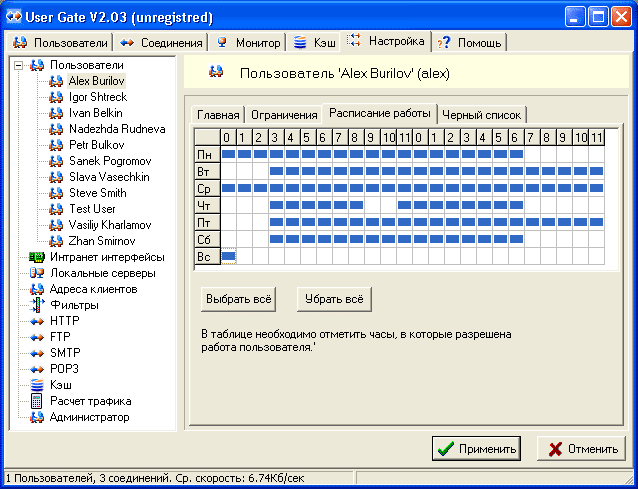Click the Фильтры filter icon
The width and height of the screenshot is (638, 489).
pos(37,305)
